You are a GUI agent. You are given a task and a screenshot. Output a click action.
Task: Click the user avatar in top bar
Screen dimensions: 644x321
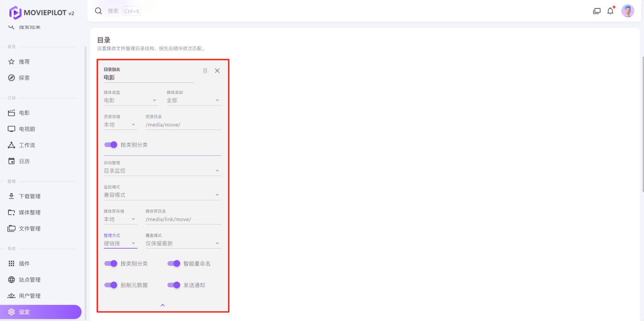(627, 11)
